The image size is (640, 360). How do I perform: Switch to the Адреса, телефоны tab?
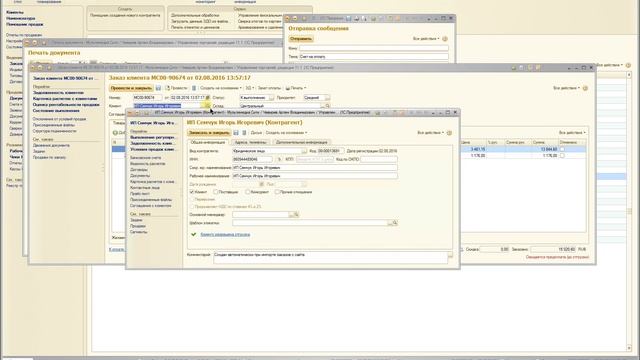[x=251, y=142]
